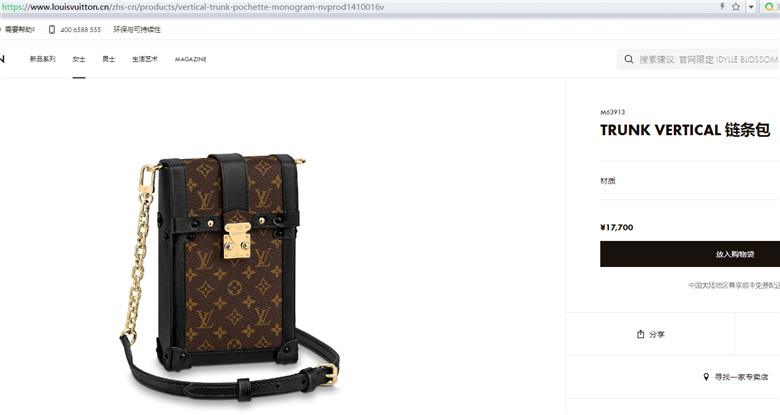Open the 男士 menu tab

pos(108,59)
